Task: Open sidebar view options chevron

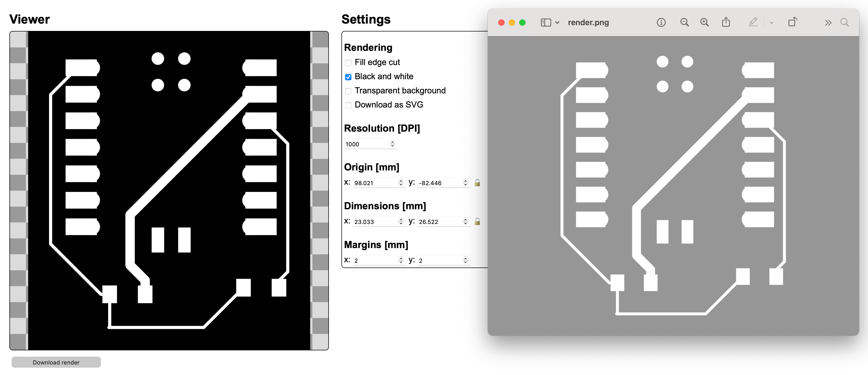Action: click(x=557, y=23)
